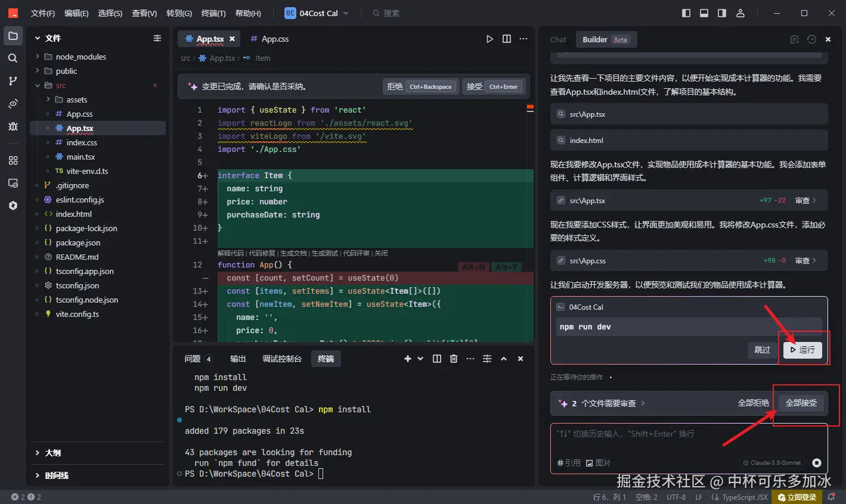Screen dimensions: 846x504
Task: Click 图片 to attach an image
Action: coord(599,463)
